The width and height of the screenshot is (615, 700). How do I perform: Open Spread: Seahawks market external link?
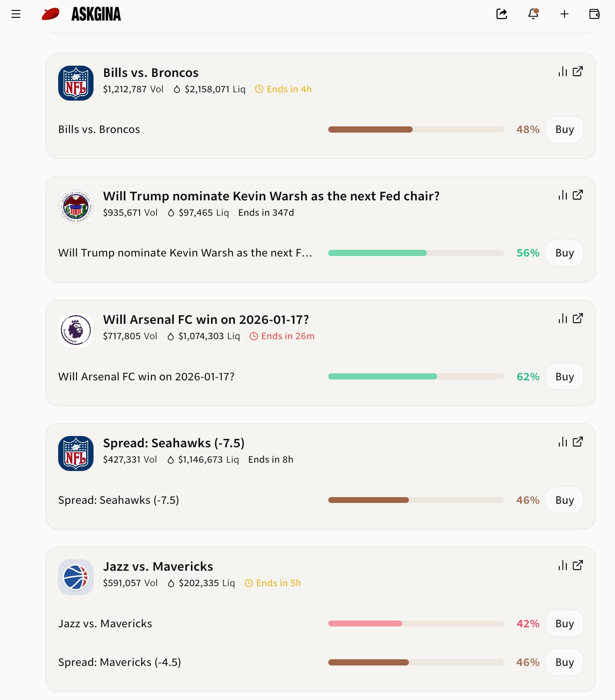[578, 442]
